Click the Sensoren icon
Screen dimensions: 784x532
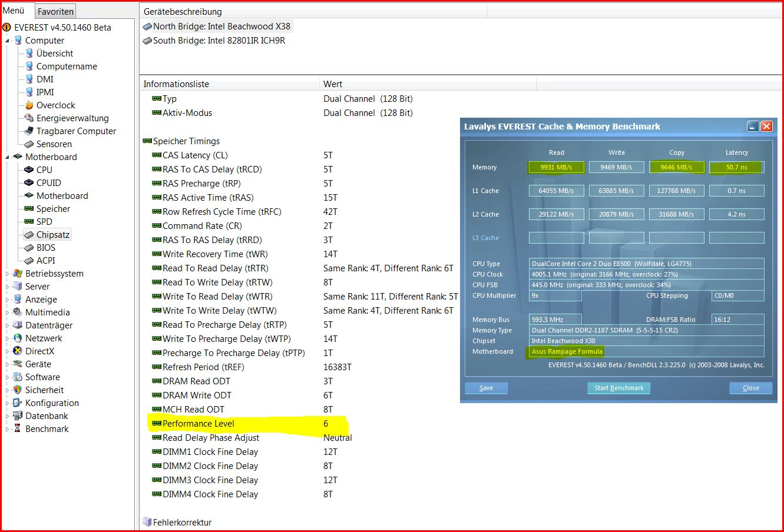pyautogui.click(x=29, y=144)
